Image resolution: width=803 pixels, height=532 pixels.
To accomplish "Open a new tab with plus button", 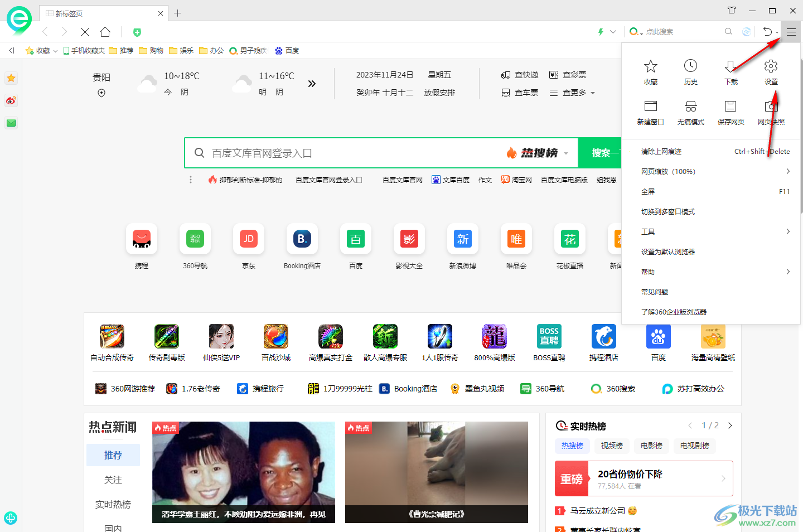I will (x=177, y=13).
